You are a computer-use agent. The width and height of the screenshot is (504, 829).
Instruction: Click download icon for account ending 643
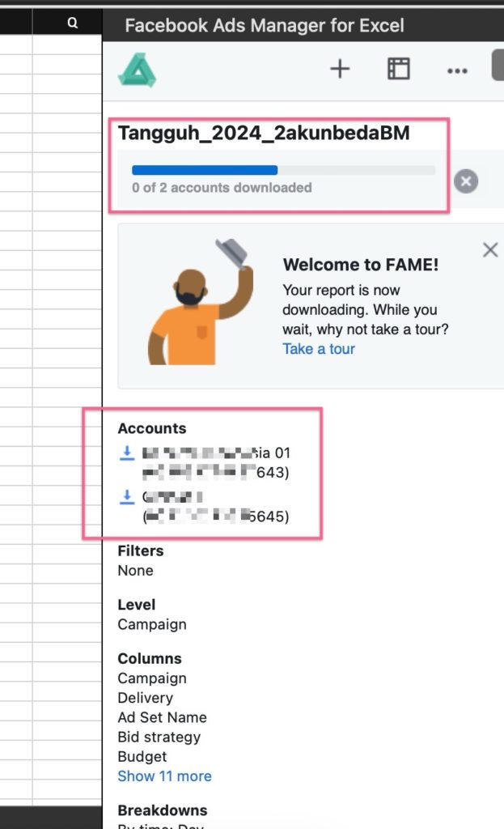(x=127, y=453)
